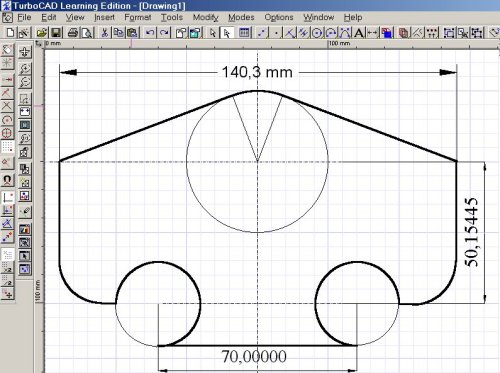Open the Format menu
The image size is (500, 373).
pos(138,17)
